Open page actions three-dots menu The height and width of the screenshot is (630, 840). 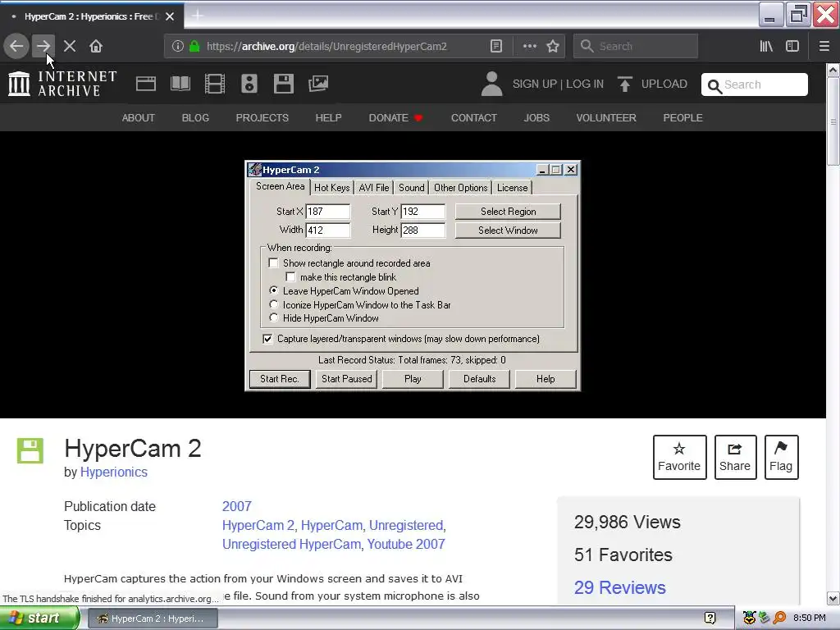[530, 46]
